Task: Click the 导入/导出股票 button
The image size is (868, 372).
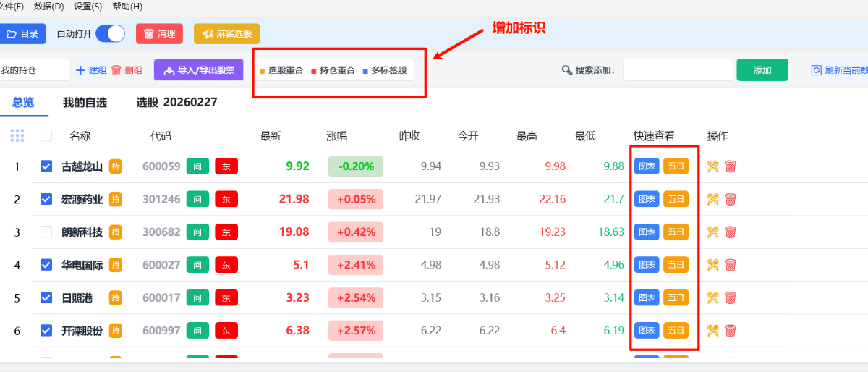Action: tap(199, 70)
